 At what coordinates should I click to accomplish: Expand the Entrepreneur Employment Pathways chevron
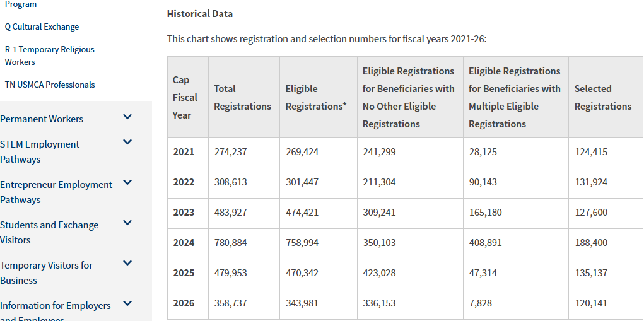(x=127, y=183)
